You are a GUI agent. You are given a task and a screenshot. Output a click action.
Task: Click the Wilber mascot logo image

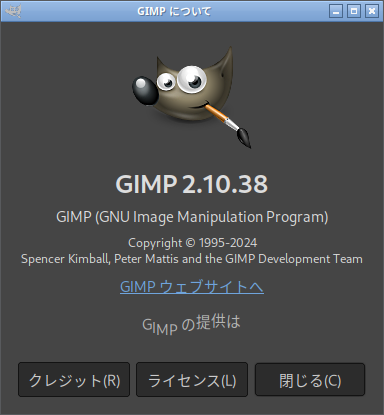(x=191, y=97)
